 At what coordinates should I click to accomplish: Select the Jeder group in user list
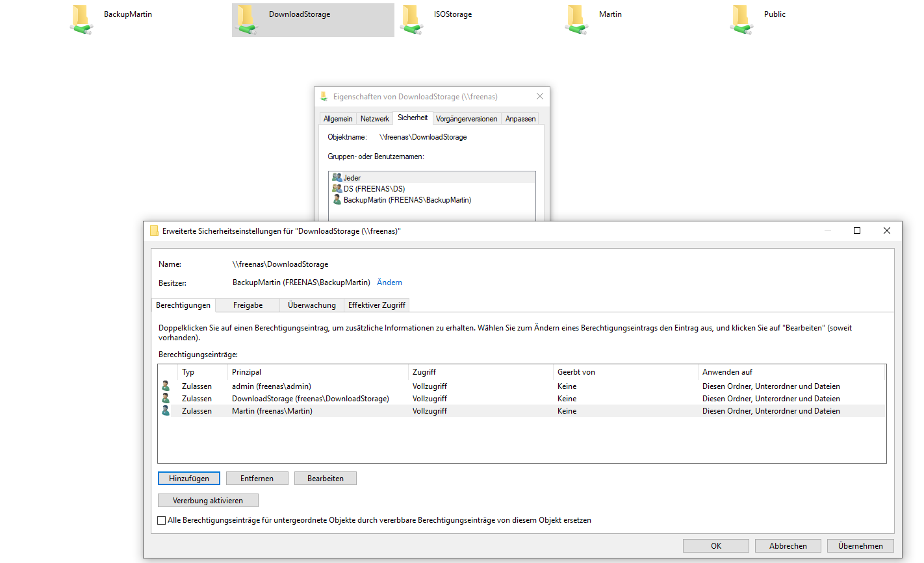click(352, 177)
